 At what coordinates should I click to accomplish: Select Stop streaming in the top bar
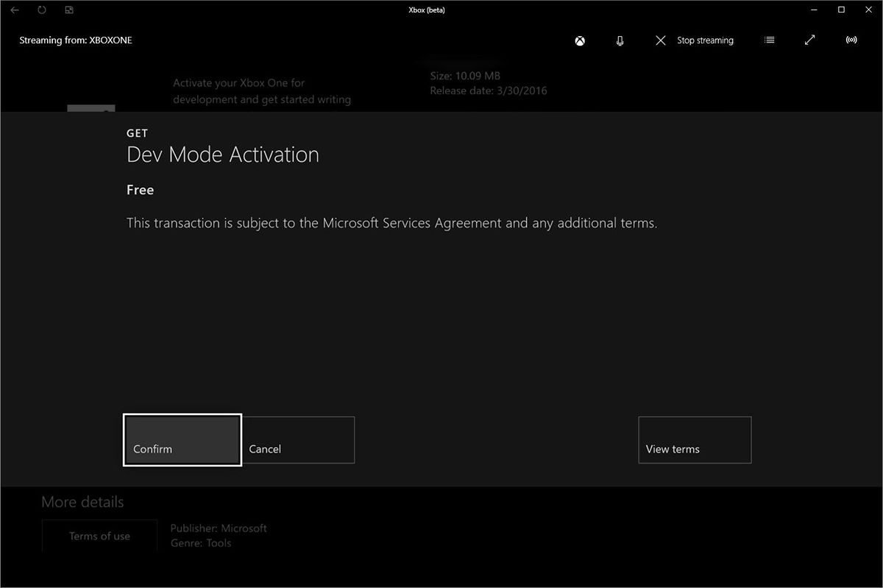pyautogui.click(x=704, y=40)
